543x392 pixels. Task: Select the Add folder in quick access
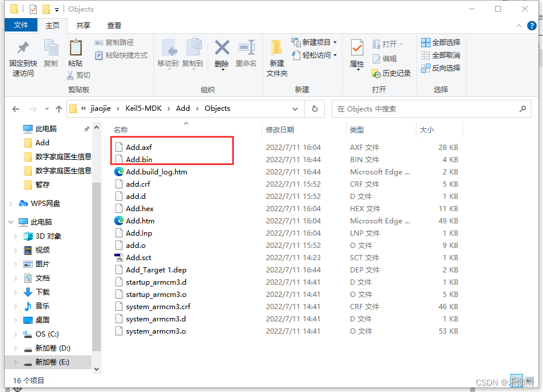[x=42, y=143]
